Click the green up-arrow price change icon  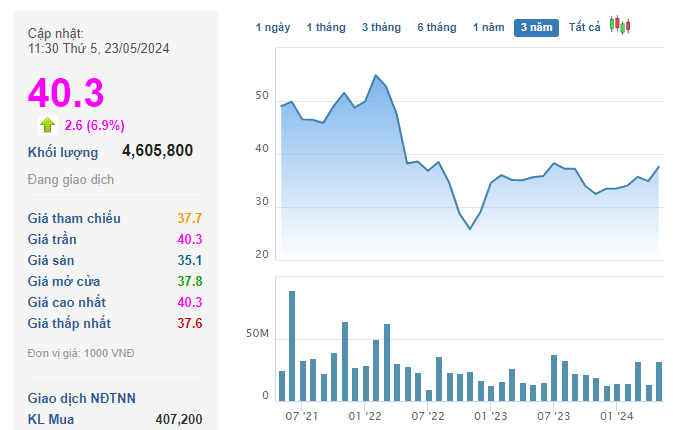coord(48,125)
